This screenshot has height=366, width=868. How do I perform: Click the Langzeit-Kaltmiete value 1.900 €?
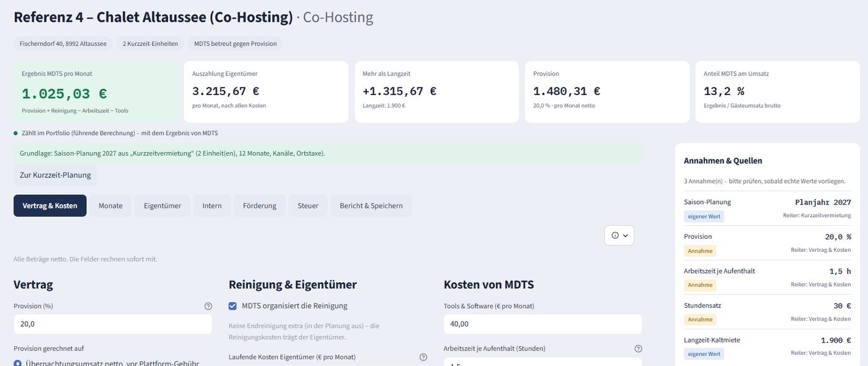836,341
